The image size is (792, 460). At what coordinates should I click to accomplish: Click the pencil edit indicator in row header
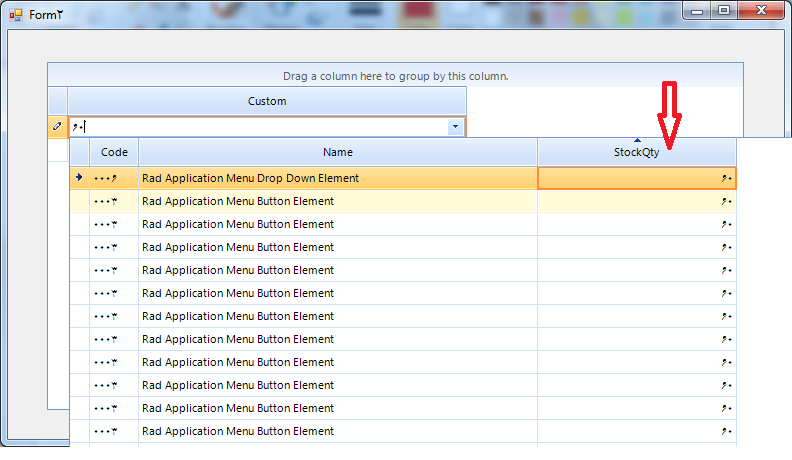(x=57, y=127)
